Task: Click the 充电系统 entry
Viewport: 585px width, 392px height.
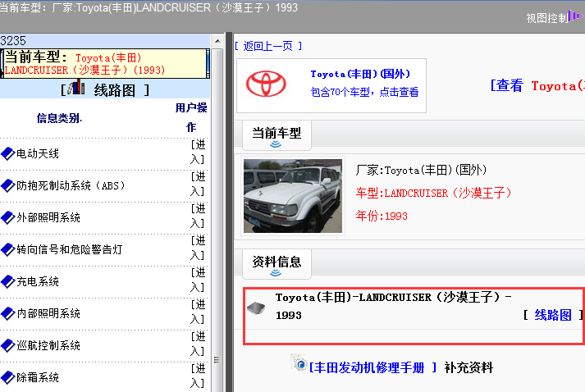Action: point(38,281)
